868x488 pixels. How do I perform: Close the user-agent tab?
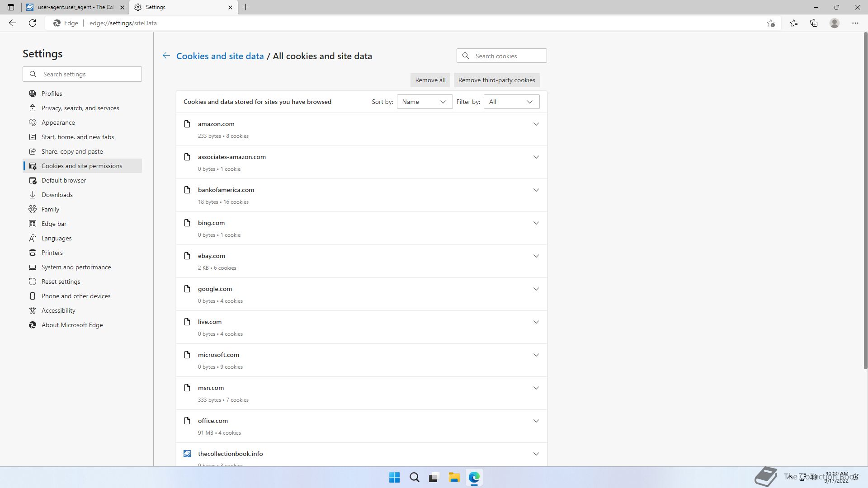click(122, 7)
